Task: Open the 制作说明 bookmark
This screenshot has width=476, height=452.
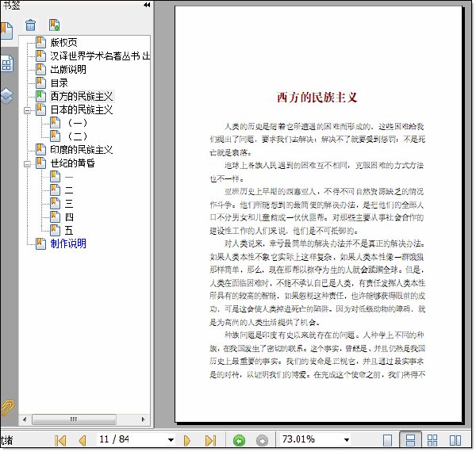Action: pyautogui.click(x=68, y=243)
